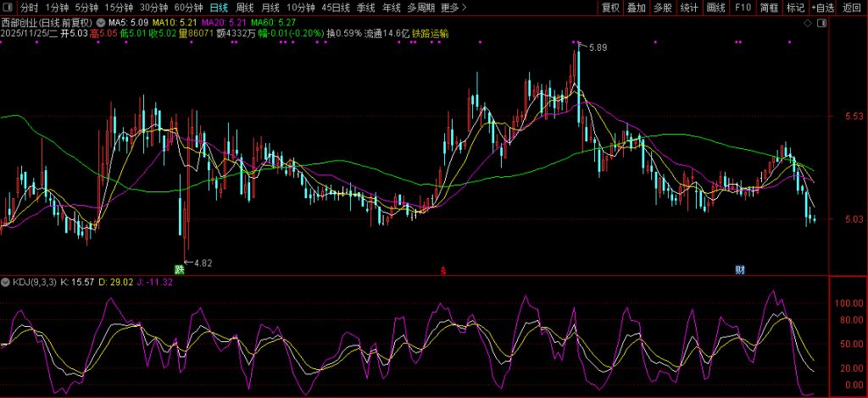Click the green 跌 marker on the timeline

click(x=179, y=270)
